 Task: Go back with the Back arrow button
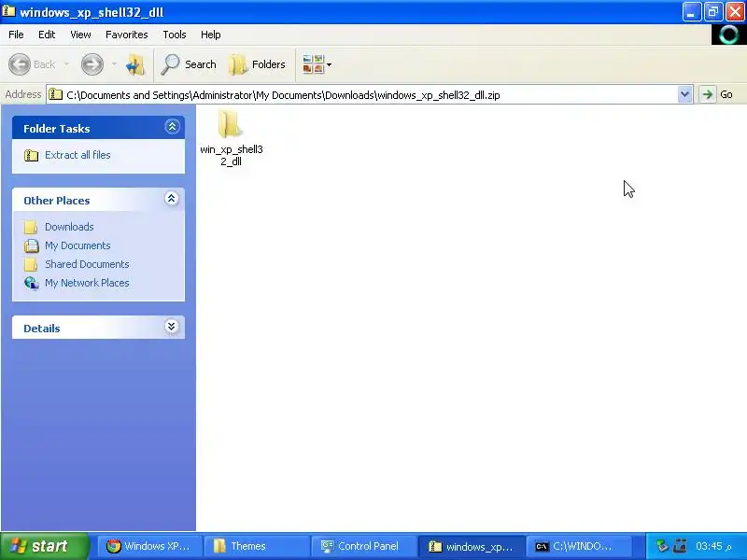(x=20, y=64)
